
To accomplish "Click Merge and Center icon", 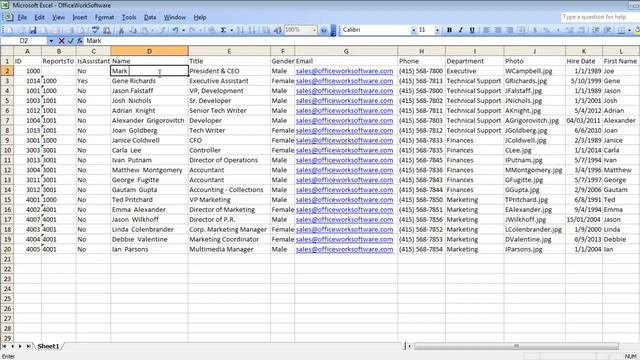I will point(521,30).
